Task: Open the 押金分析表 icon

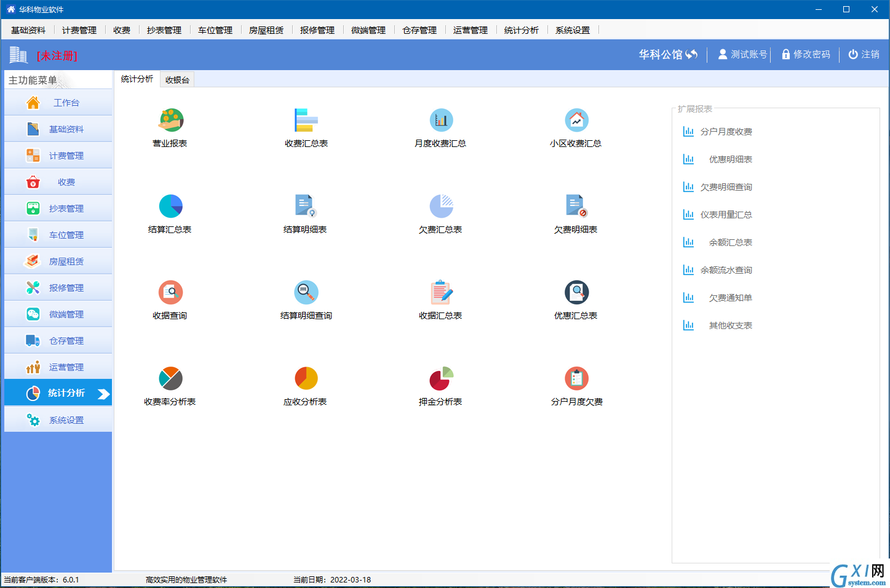Action: tap(441, 378)
